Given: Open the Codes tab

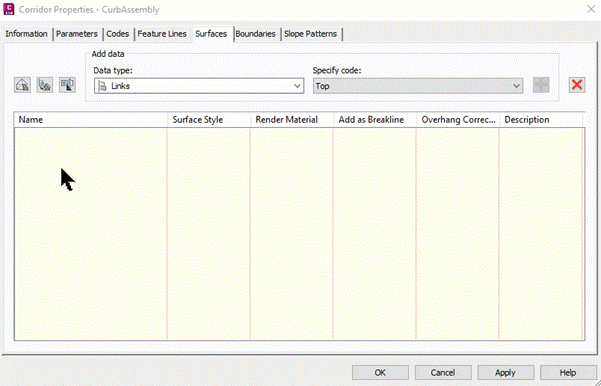Looking at the screenshot, I should coord(117,34).
